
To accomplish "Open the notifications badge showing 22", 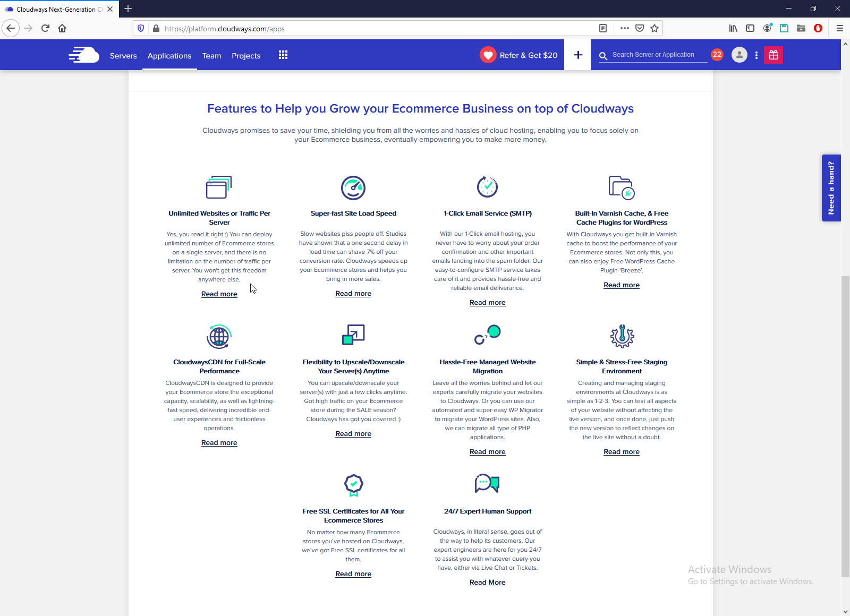I will (717, 55).
